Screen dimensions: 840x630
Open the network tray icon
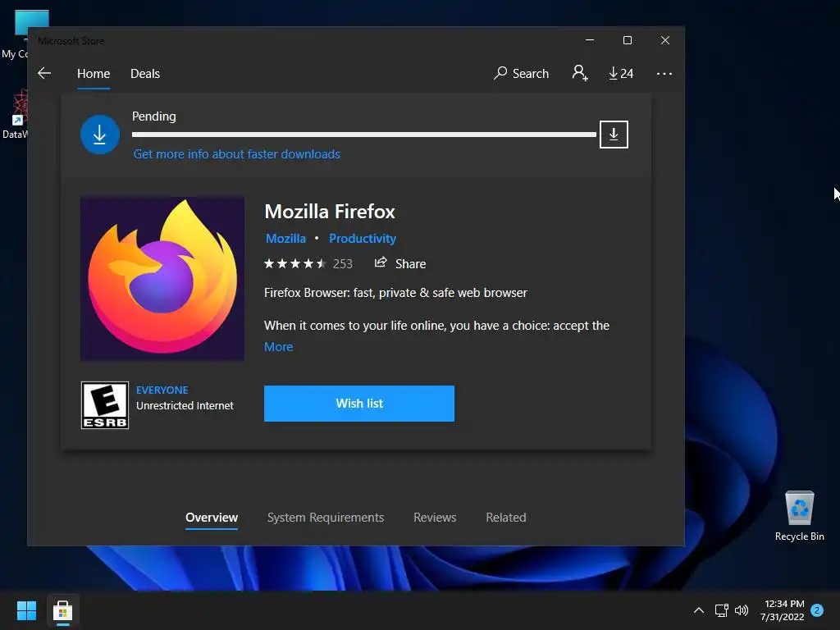[x=721, y=610]
